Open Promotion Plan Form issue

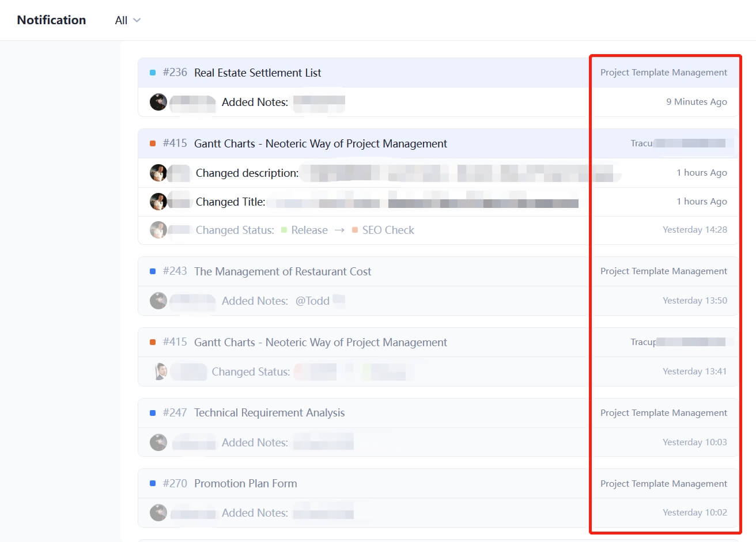(245, 483)
